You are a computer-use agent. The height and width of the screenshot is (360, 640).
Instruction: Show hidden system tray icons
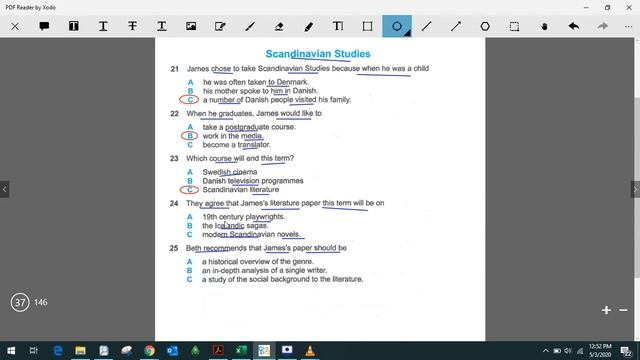point(546,351)
